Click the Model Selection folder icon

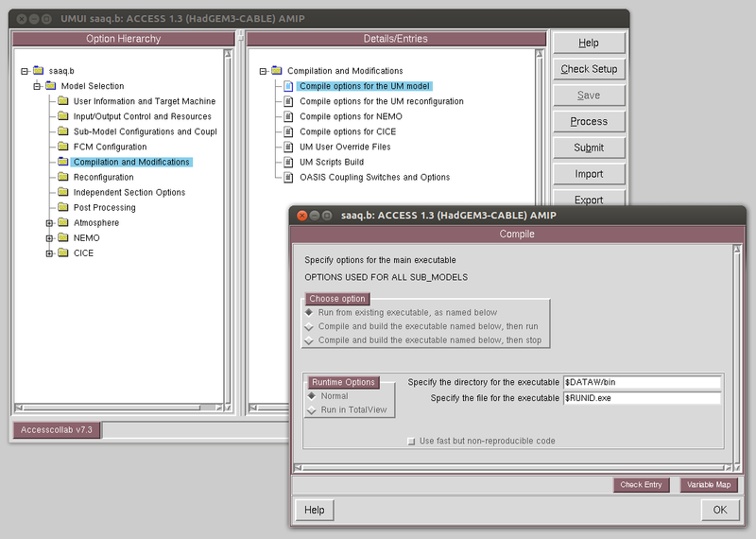(x=51, y=85)
